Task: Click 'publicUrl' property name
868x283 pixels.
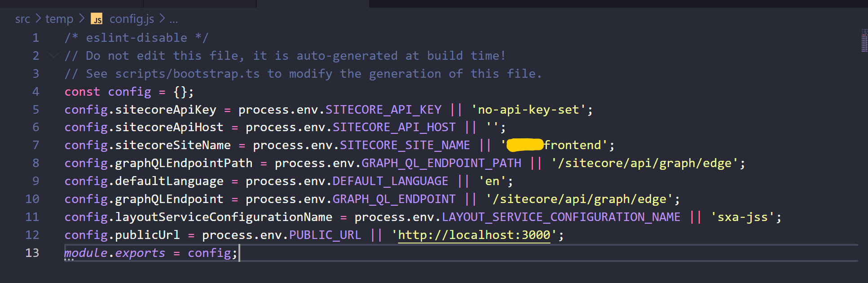Action: pyautogui.click(x=147, y=235)
